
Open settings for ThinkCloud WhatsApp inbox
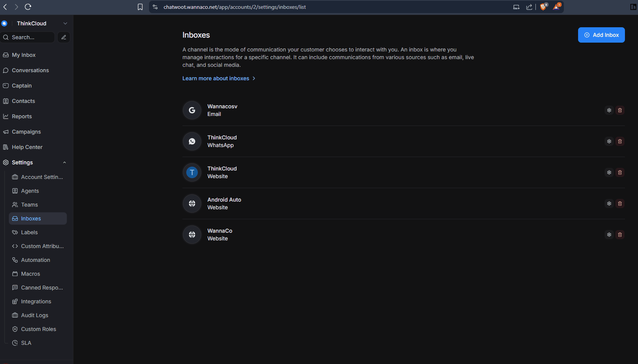609,141
